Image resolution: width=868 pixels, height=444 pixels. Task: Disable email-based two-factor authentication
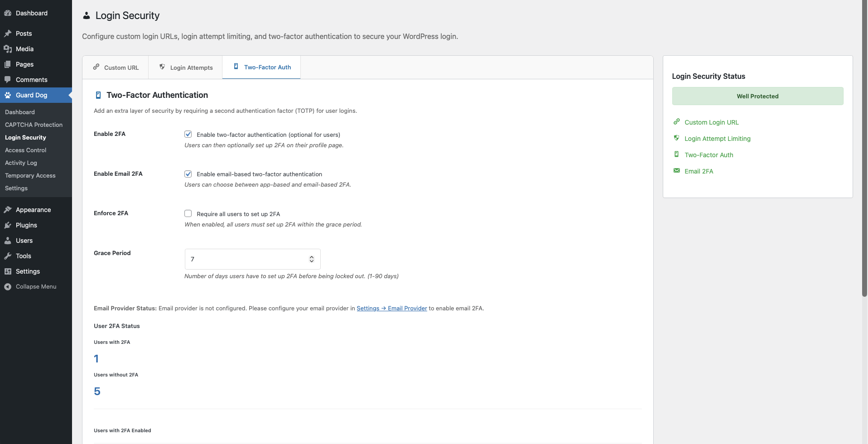188,174
